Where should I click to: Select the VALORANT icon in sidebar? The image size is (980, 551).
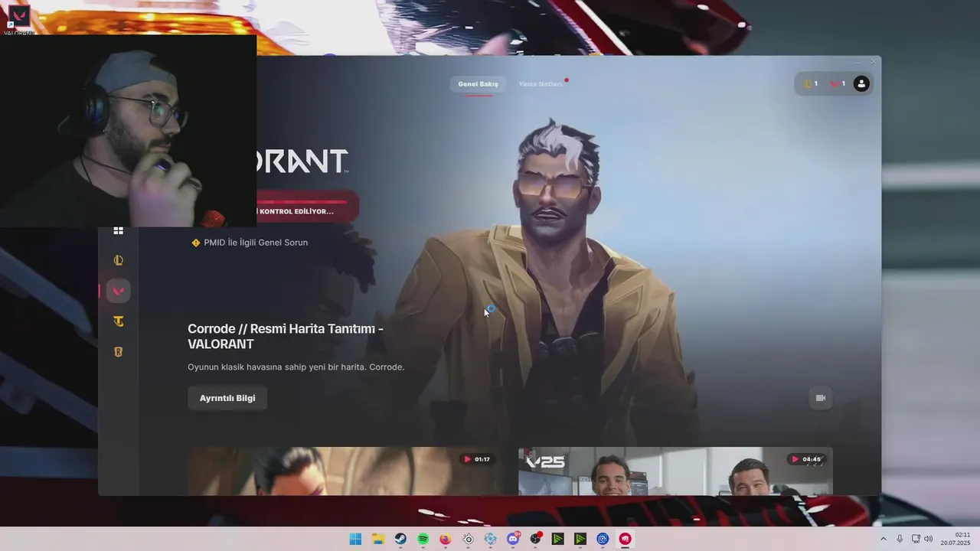pos(118,291)
